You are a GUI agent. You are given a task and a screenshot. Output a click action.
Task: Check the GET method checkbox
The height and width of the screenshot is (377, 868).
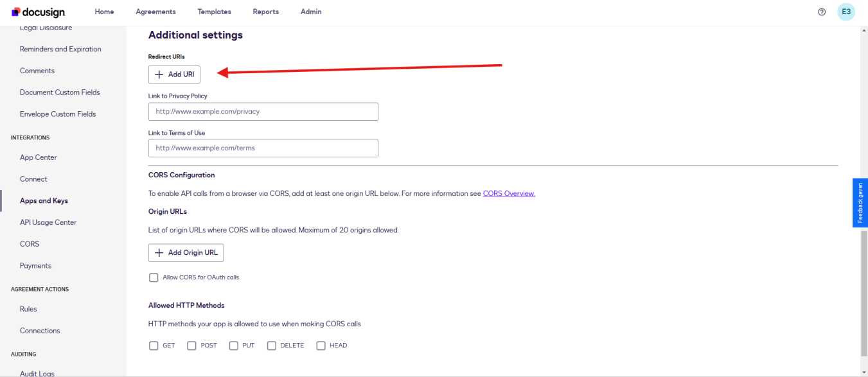(154, 346)
